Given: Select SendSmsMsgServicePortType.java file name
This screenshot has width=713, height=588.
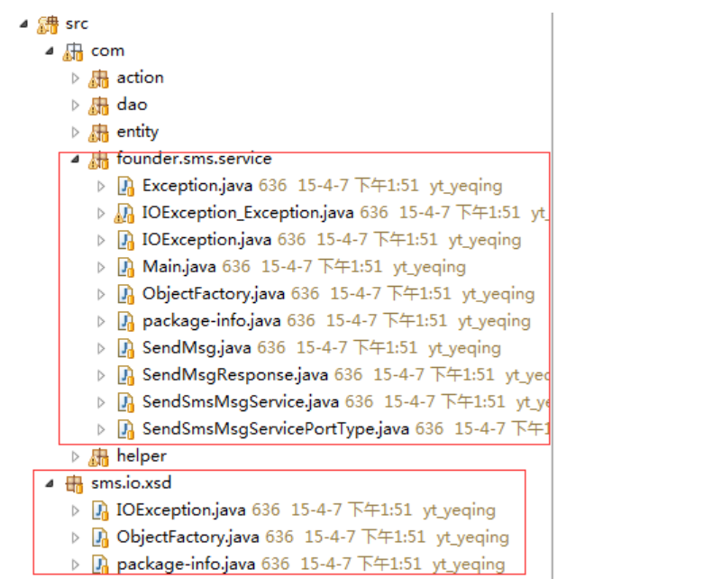Looking at the screenshot, I should pyautogui.click(x=276, y=428).
